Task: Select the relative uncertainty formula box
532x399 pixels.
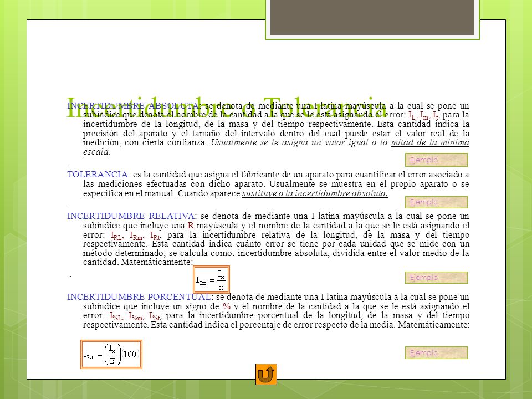Action: [211, 279]
